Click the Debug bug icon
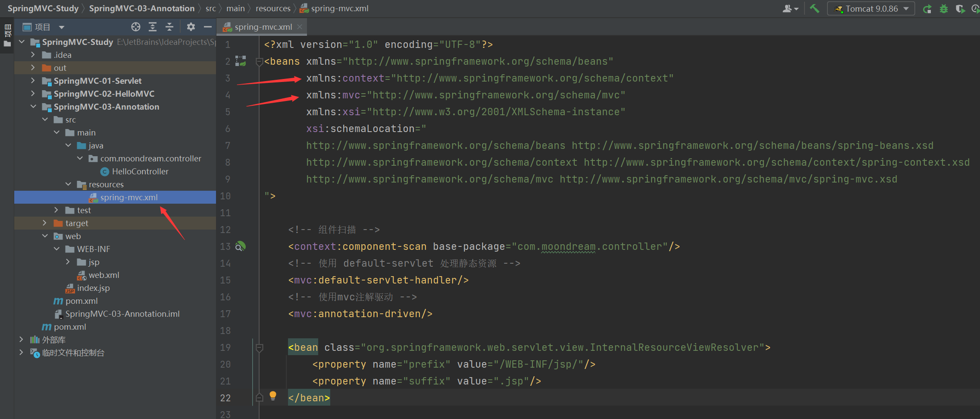The width and height of the screenshot is (980, 419). 944,9
